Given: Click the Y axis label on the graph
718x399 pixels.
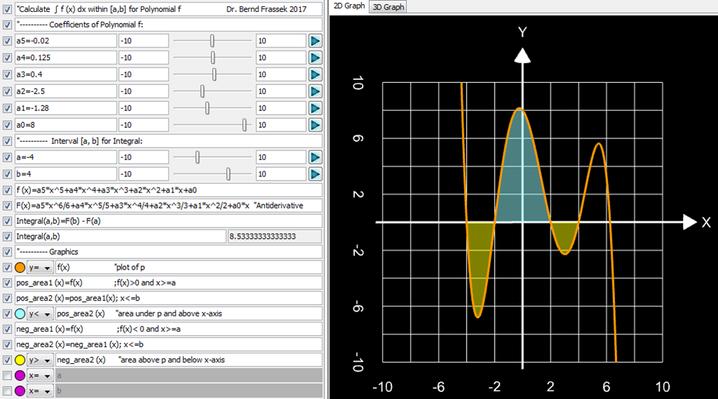Looking at the screenshot, I should (x=522, y=32).
